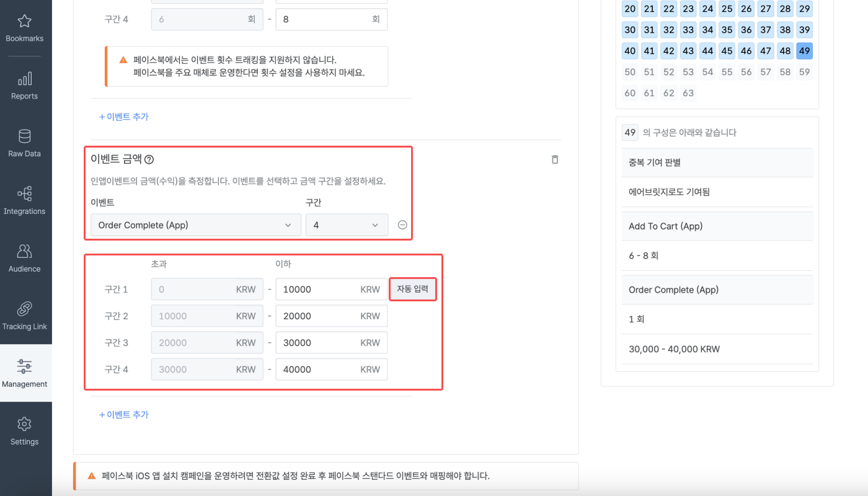Open the Order Complete (App) event dropdown
Screen dimensions: 868x496
pyautogui.click(x=196, y=225)
